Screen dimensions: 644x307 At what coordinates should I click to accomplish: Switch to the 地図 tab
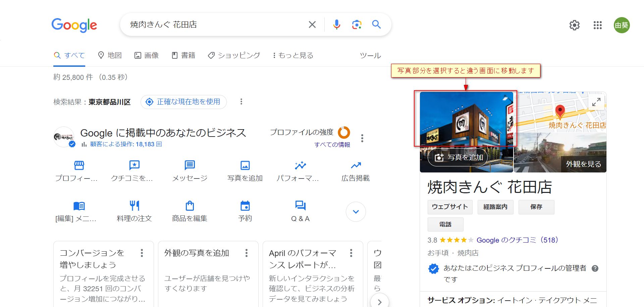[x=110, y=55]
